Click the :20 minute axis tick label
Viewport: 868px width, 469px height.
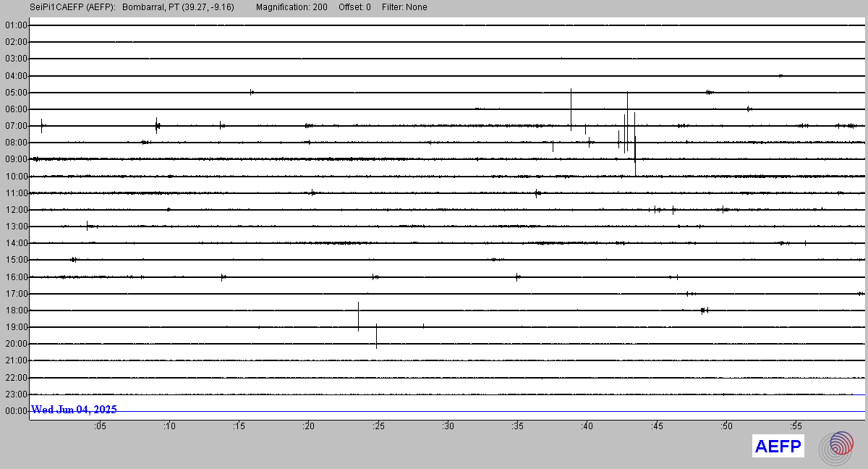click(x=308, y=426)
